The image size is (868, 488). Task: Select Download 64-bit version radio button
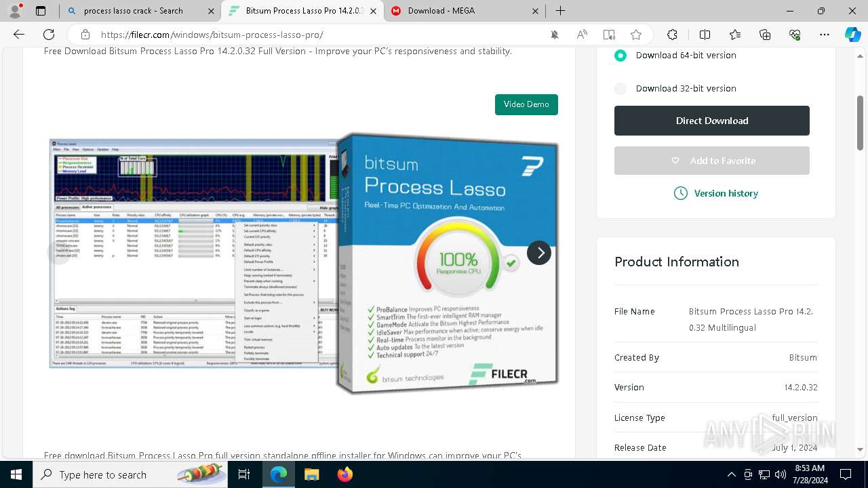pos(620,56)
